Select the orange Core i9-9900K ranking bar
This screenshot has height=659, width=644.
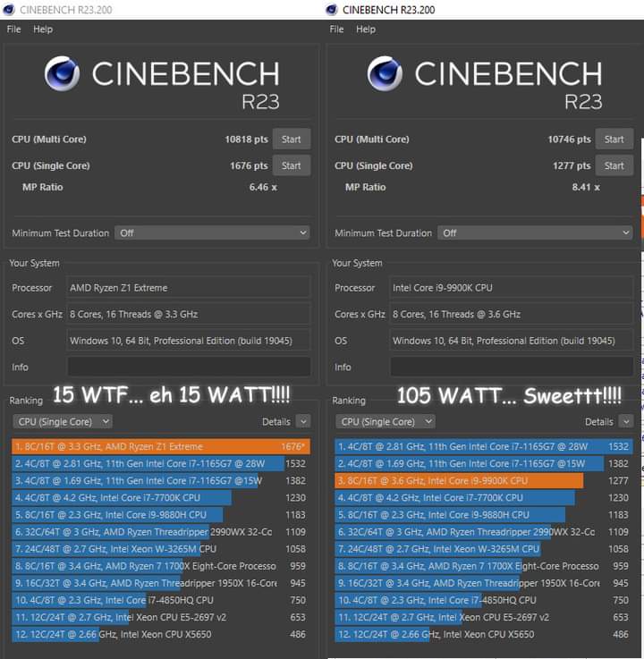point(459,480)
